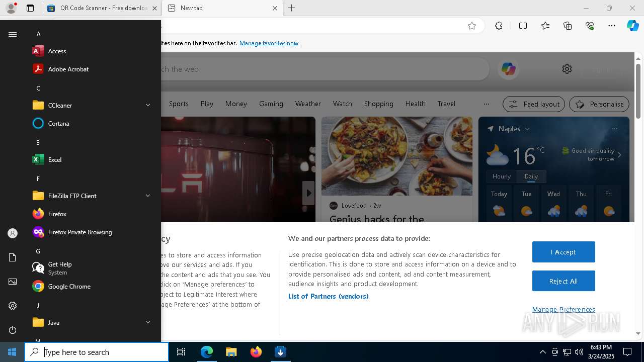
Task: Open Firefox from the taskbar
Action: tap(256, 352)
